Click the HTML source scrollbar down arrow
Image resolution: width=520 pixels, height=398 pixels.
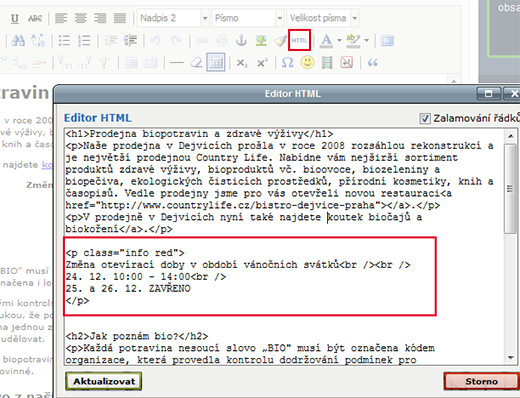[x=510, y=358]
